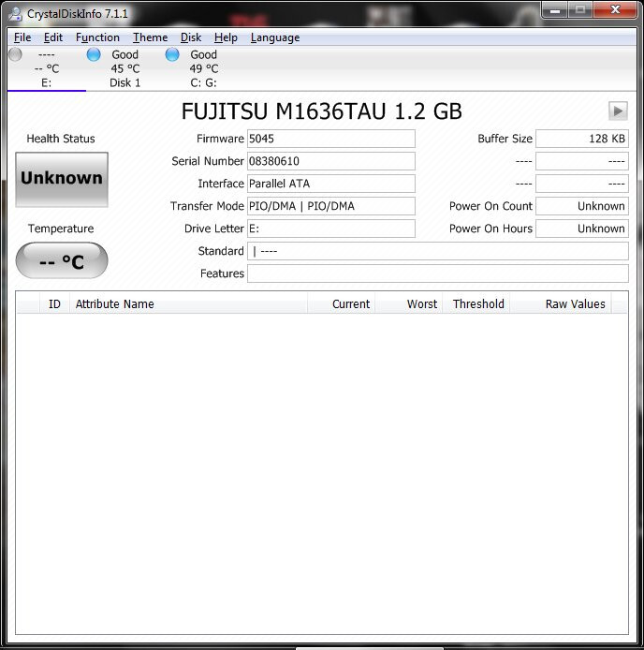Image resolution: width=644 pixels, height=650 pixels.
Task: Select the E: disk tab label
Action: 47,83
